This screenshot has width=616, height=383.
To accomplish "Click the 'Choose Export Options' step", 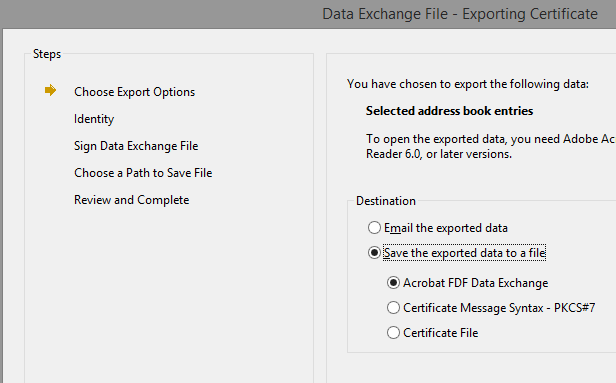I will [134, 92].
